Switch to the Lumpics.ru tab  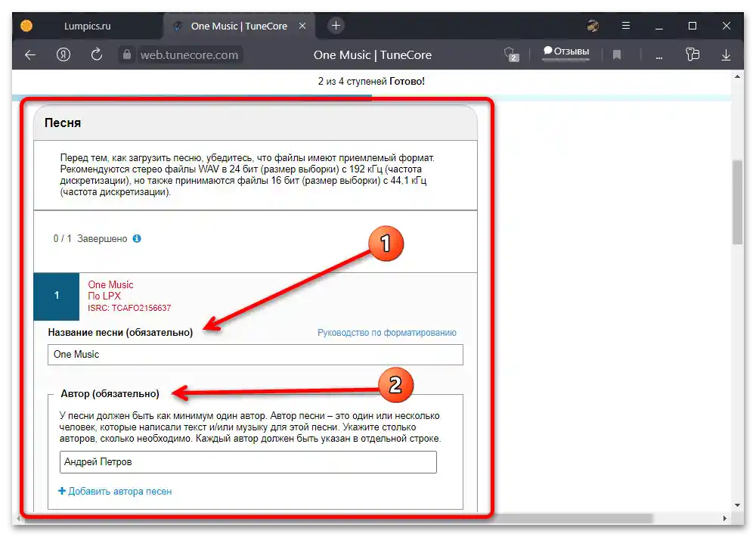(87, 26)
